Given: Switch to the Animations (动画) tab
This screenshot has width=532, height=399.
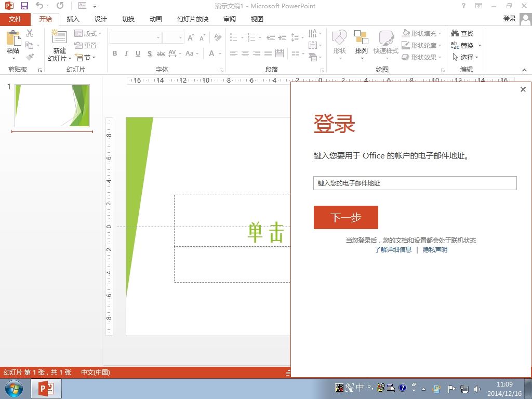Looking at the screenshot, I should [156, 19].
